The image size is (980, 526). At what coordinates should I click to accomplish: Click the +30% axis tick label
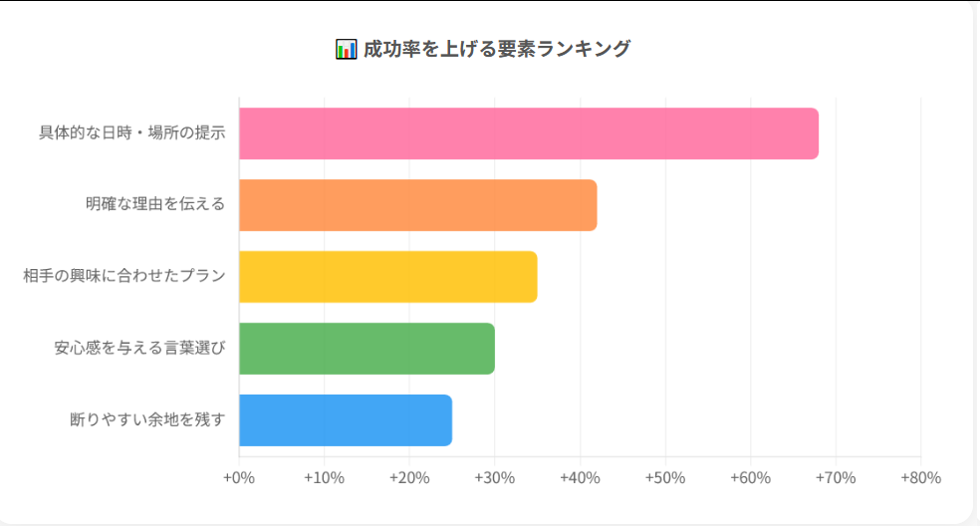[494, 477]
